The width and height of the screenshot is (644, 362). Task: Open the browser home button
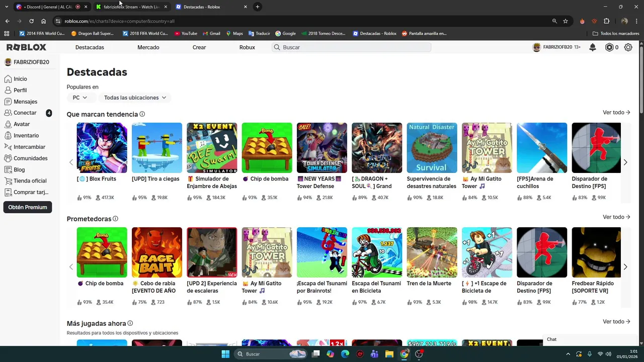point(44,21)
